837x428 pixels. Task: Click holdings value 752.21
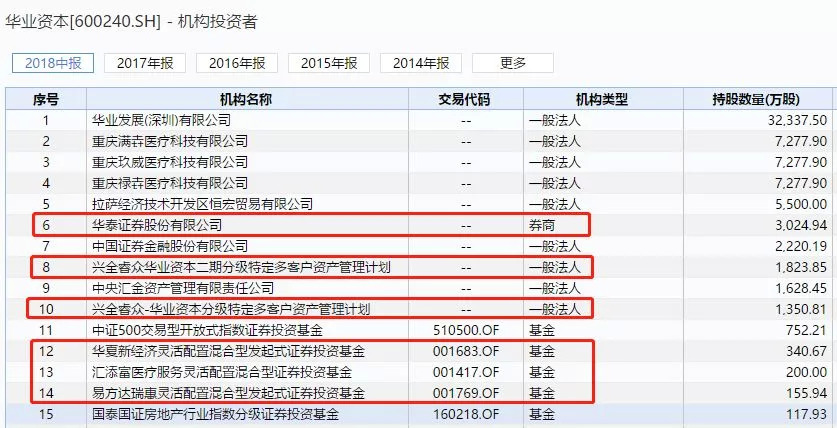[806, 330]
